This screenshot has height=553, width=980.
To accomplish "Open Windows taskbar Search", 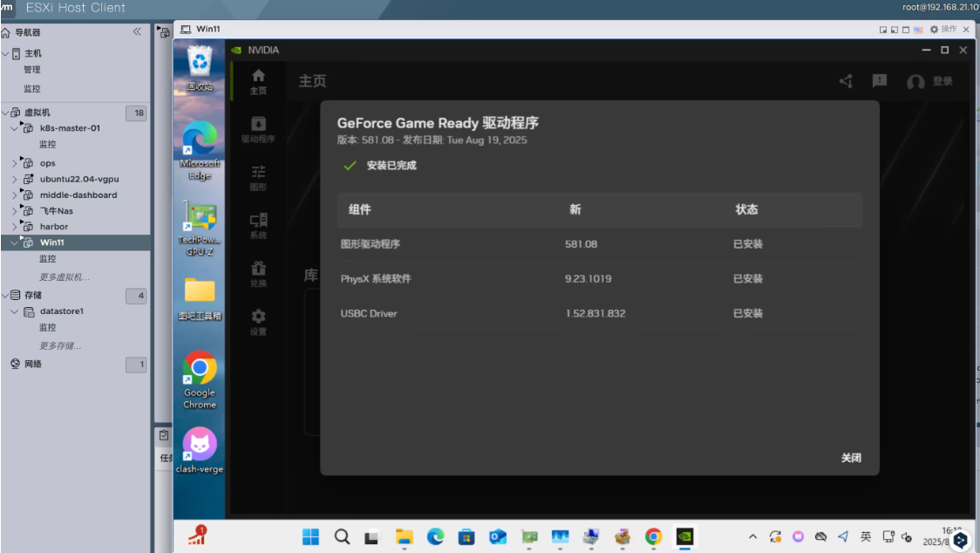I will [x=342, y=536].
